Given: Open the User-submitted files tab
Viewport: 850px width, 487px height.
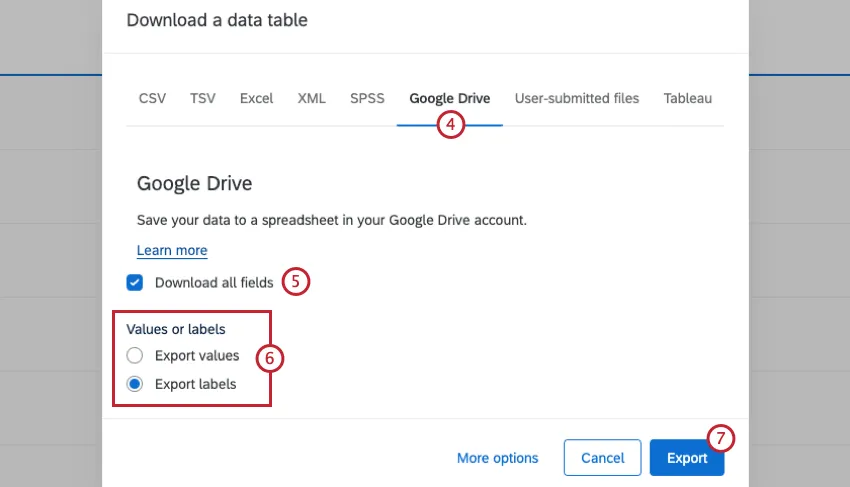Looking at the screenshot, I should 576,98.
